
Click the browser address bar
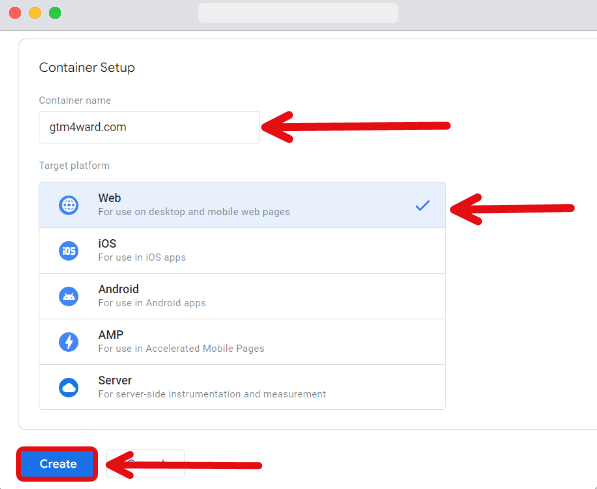[x=298, y=13]
